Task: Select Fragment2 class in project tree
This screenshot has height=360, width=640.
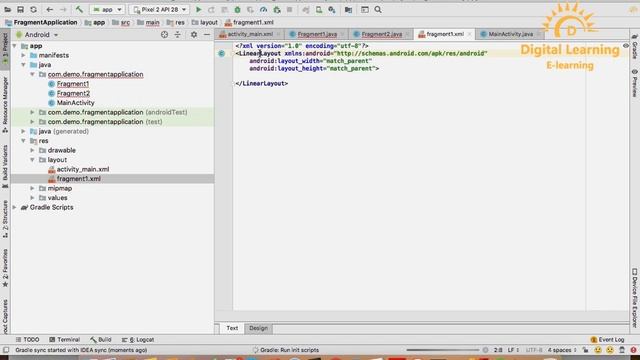Action: (x=73, y=93)
